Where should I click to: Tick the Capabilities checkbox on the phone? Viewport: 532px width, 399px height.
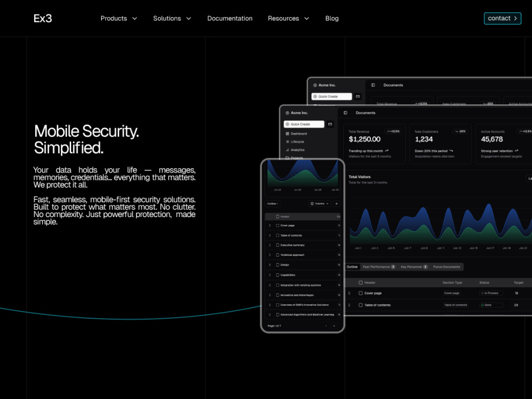[x=278, y=275]
